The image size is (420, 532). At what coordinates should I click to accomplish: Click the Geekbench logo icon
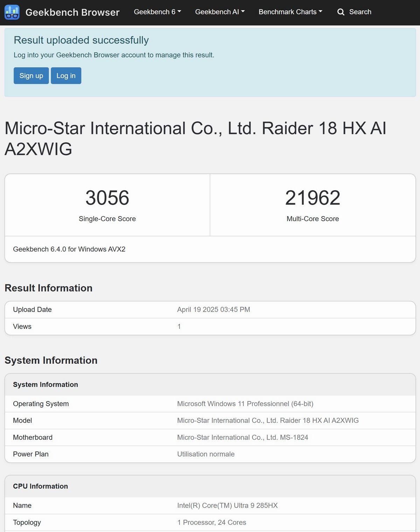click(x=12, y=12)
